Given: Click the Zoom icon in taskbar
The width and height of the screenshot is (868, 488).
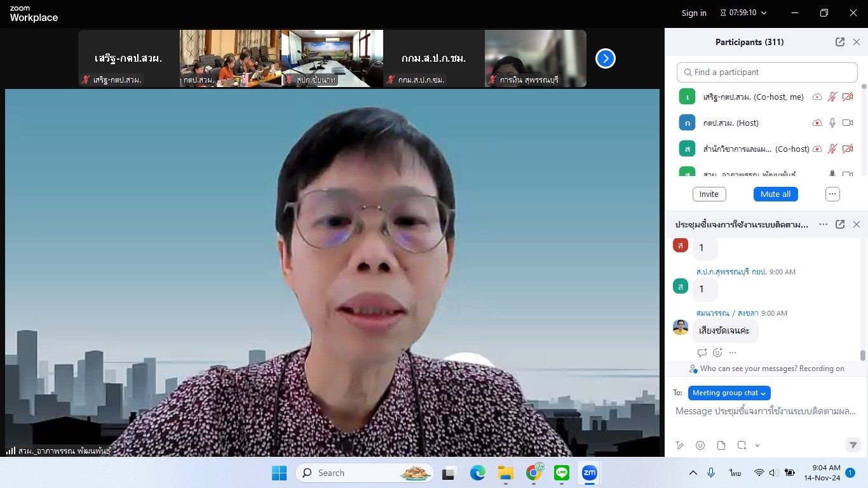Looking at the screenshot, I should point(590,473).
